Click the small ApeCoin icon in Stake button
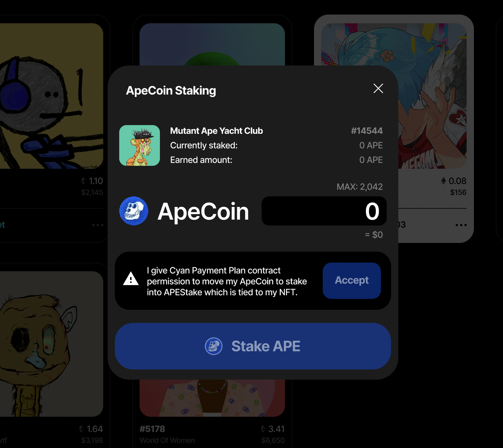 click(214, 346)
